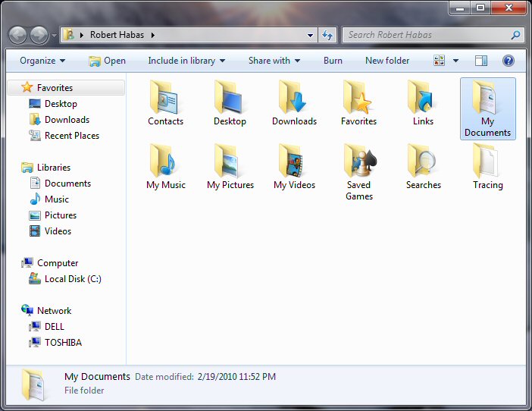
Task: Show address bar previous locations dropdown
Action: point(311,35)
